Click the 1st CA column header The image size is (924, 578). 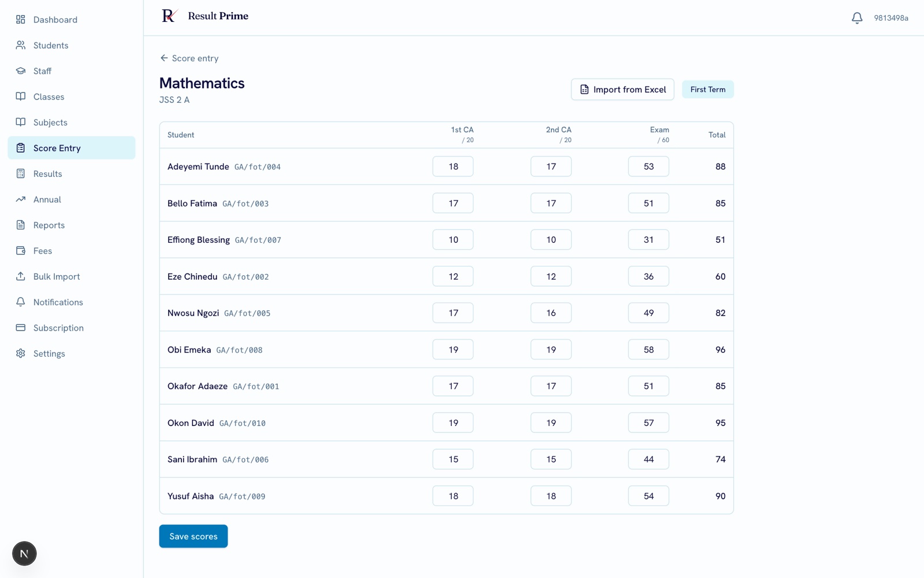pos(462,134)
